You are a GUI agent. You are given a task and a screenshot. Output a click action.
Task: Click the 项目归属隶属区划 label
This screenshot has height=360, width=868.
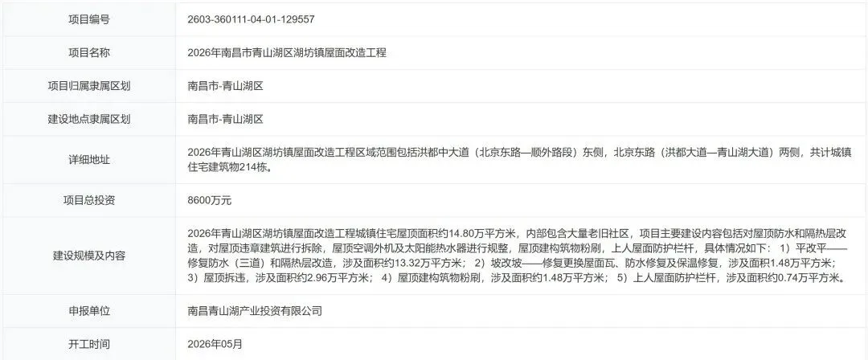pos(89,86)
